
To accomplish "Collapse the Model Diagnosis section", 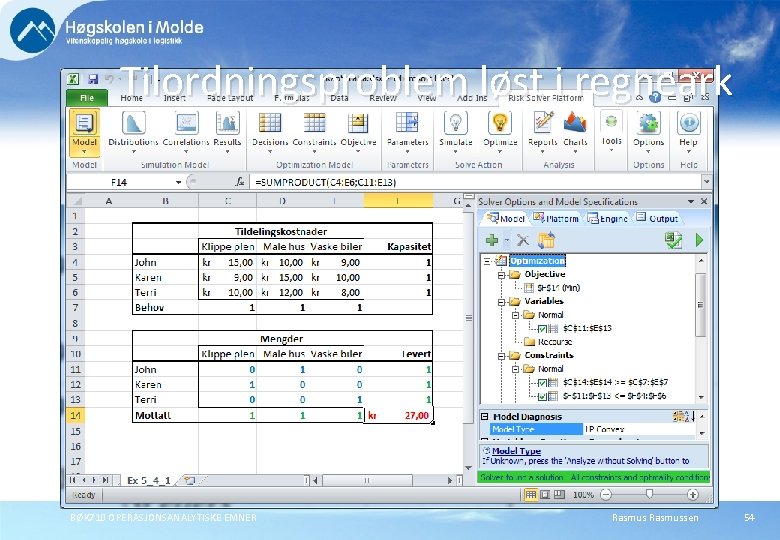I will tap(485, 417).
